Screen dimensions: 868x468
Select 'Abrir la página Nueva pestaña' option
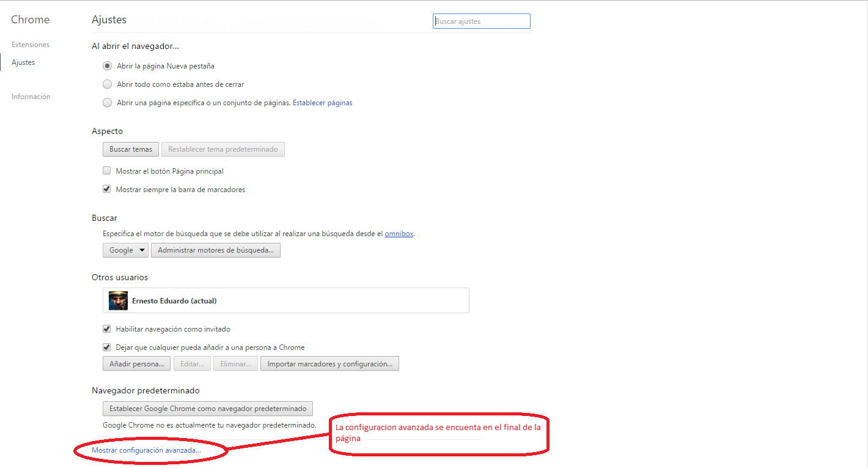[108, 66]
